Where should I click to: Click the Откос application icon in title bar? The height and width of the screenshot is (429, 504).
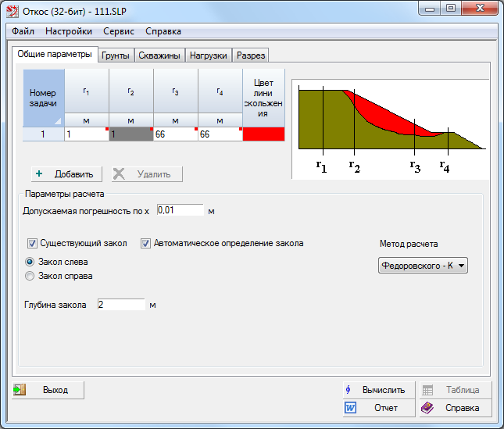coord(11,9)
